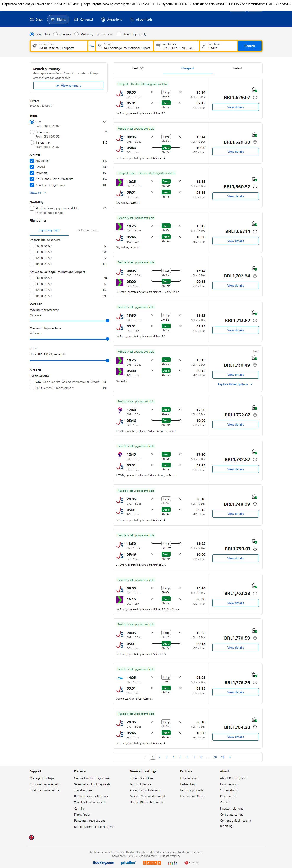This screenshot has height=868, width=292.
Task: Select the Direct only stops option
Action: (32, 132)
